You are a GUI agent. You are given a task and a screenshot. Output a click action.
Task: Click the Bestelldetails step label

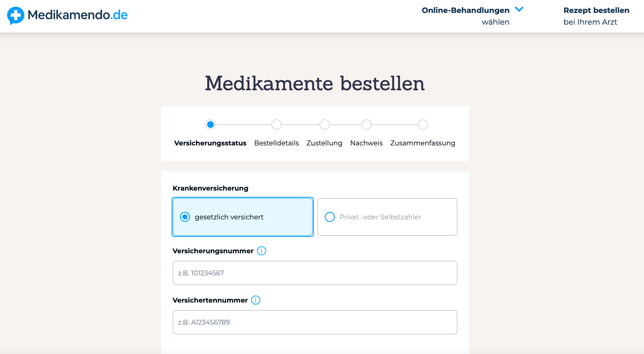[277, 143]
